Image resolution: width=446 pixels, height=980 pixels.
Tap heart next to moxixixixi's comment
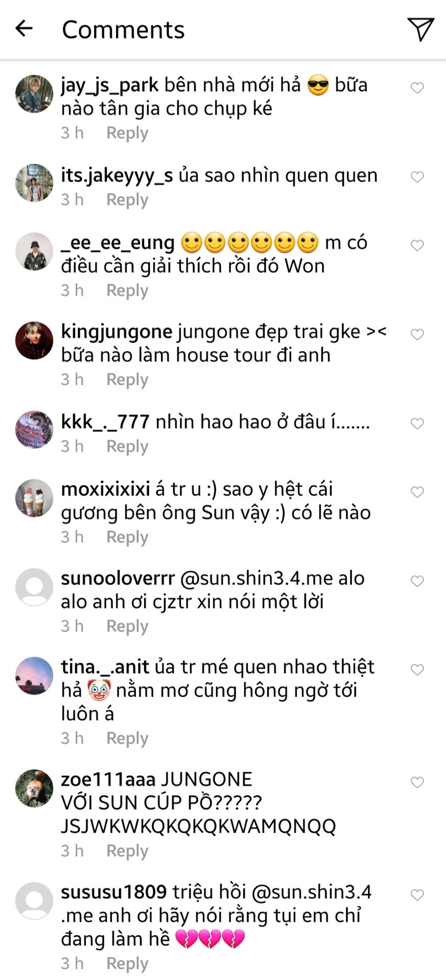point(417,492)
